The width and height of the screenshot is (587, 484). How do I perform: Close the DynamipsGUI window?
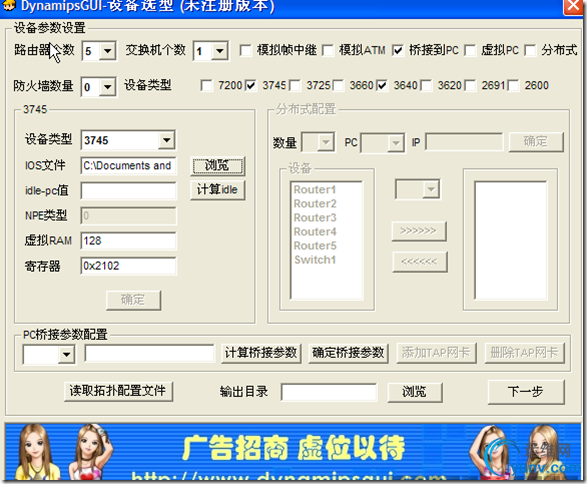(573, 6)
